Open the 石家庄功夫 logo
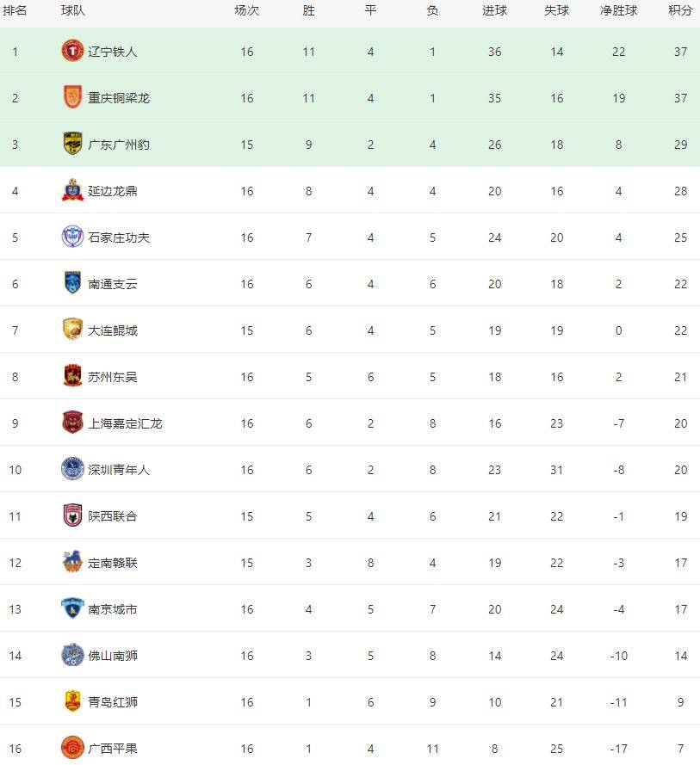 point(72,237)
